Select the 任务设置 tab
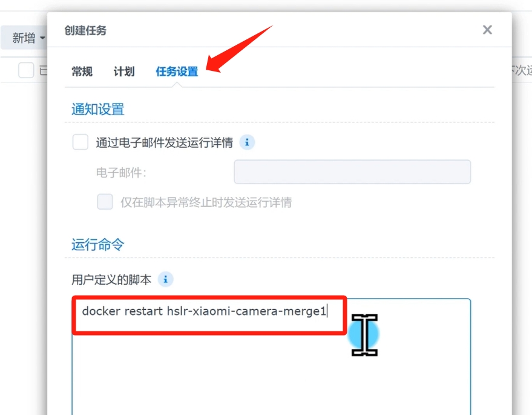 point(177,71)
